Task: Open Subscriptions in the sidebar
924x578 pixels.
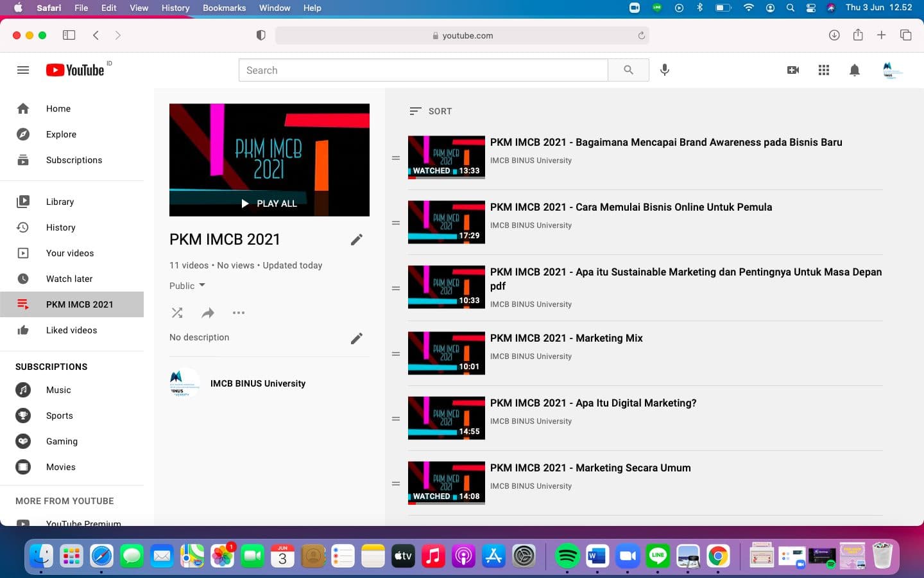Action: (x=72, y=160)
